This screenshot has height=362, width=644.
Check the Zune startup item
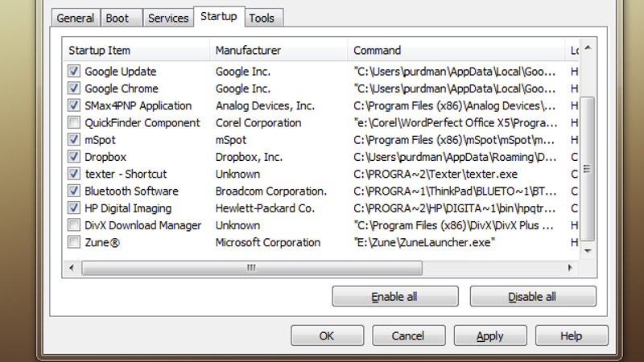click(x=74, y=242)
